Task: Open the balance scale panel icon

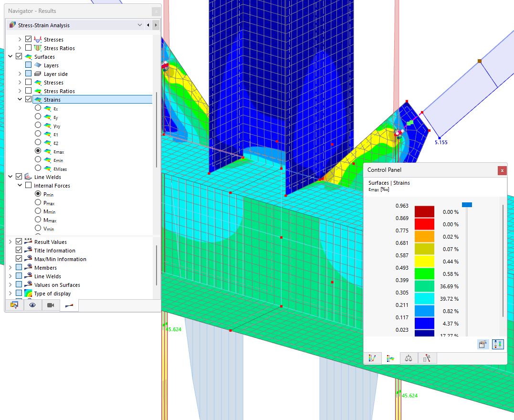Action: coord(409,358)
